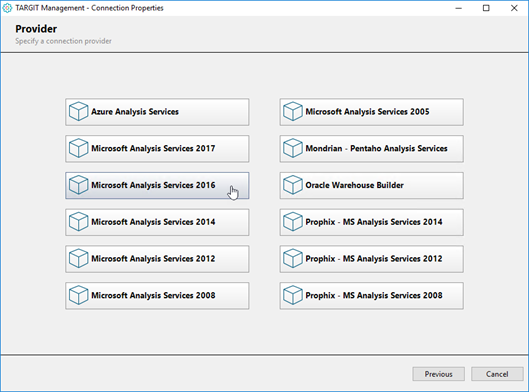Click the cube icon beside Azure Analysis Services
Screen dimensions: 529x392
[x=79, y=111]
